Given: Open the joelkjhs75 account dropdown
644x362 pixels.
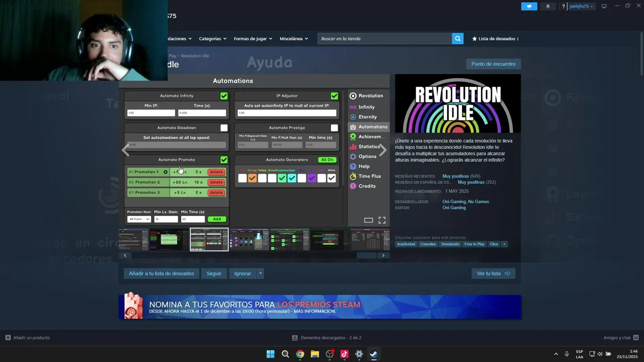Looking at the screenshot, I should click(581, 7).
